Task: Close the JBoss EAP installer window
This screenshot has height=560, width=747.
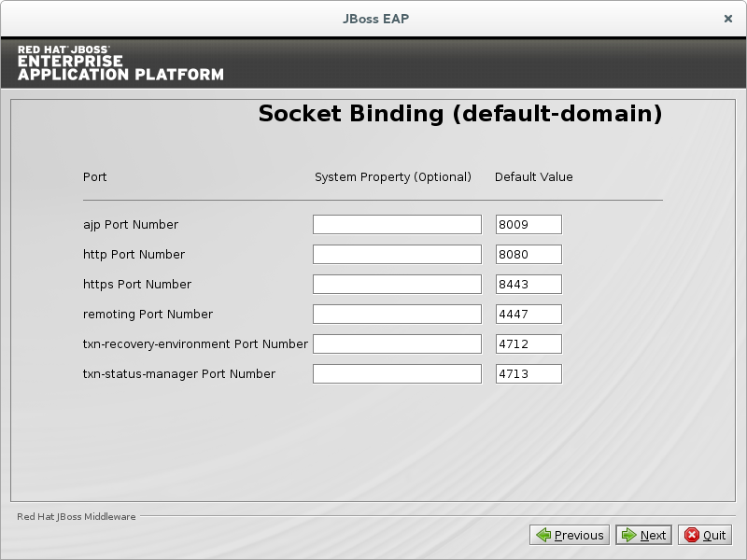Action: pyautogui.click(x=727, y=18)
